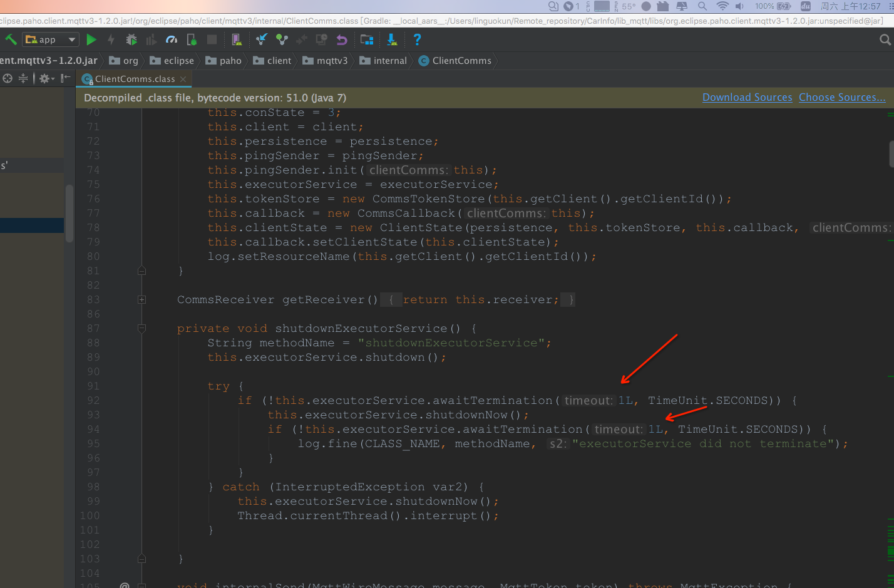Click the Download Sources link
This screenshot has width=894, height=588.
[747, 97]
